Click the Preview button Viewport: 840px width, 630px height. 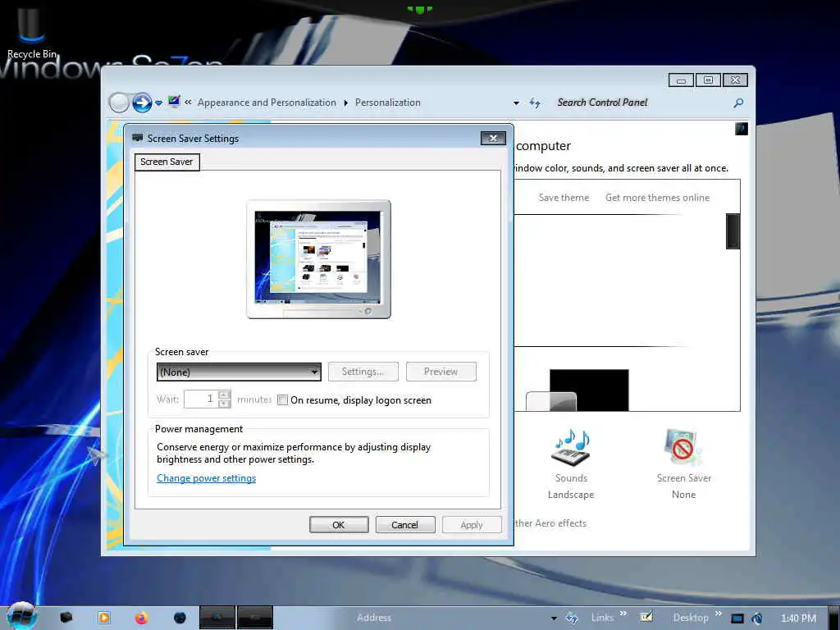click(441, 372)
